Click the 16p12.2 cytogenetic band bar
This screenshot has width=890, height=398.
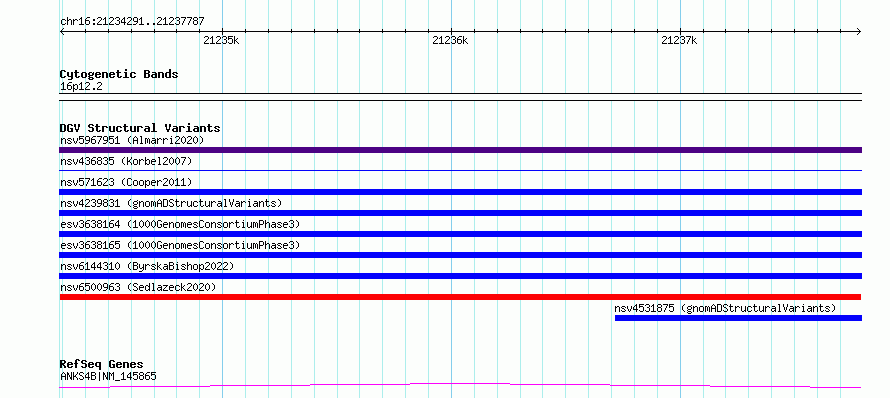click(460, 97)
